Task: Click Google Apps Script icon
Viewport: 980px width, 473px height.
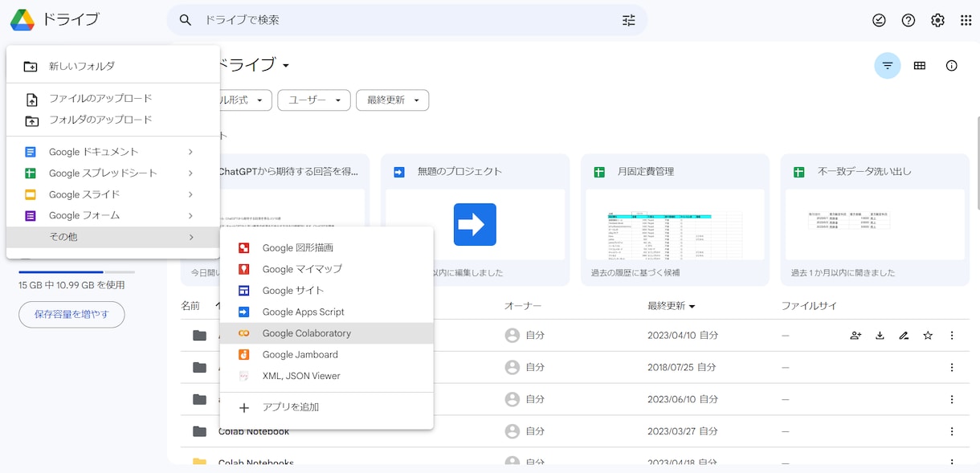Action: [x=244, y=312]
